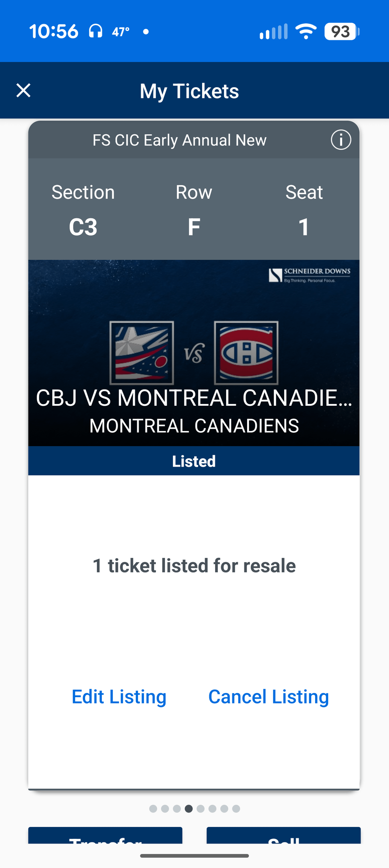This screenshot has height=868, width=389.
Task: Tap the 10:56 clock in status bar
Action: (54, 31)
